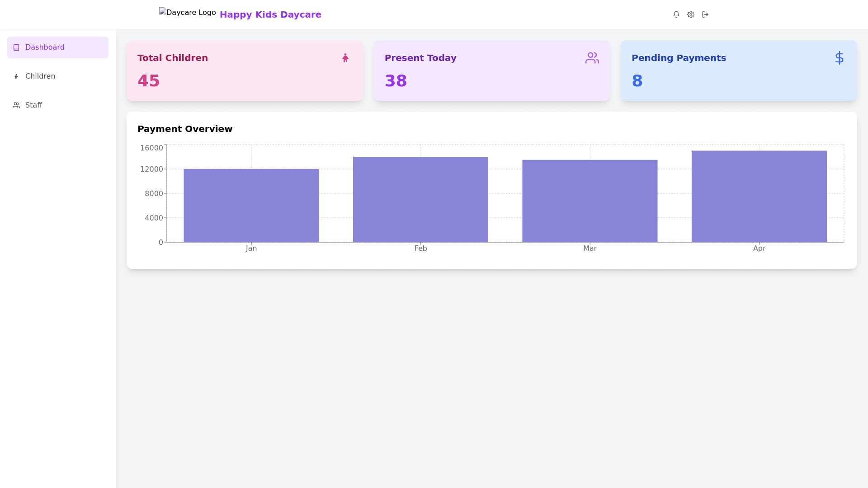Click the Pending Payments count 8
Screen dimensions: 868x488
tap(637, 81)
